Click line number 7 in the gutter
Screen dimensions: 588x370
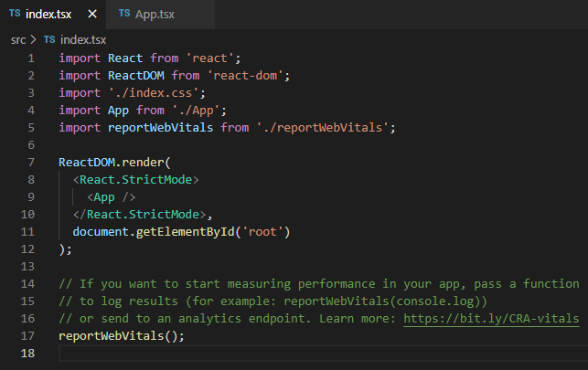[31, 162]
